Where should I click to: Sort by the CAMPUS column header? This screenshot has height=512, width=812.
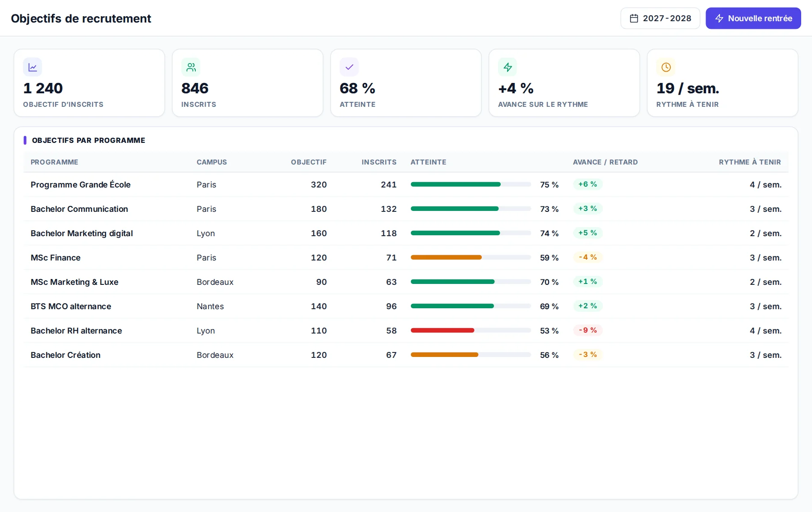[212, 162]
